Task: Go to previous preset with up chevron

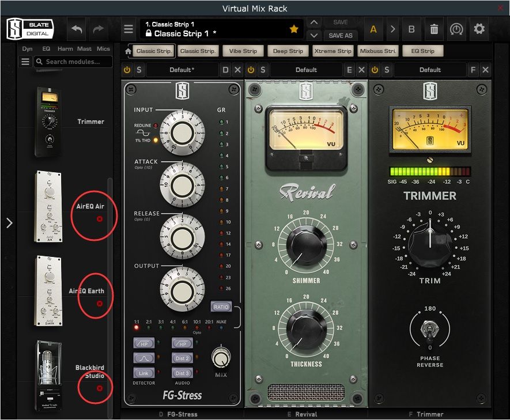Action: (314, 22)
